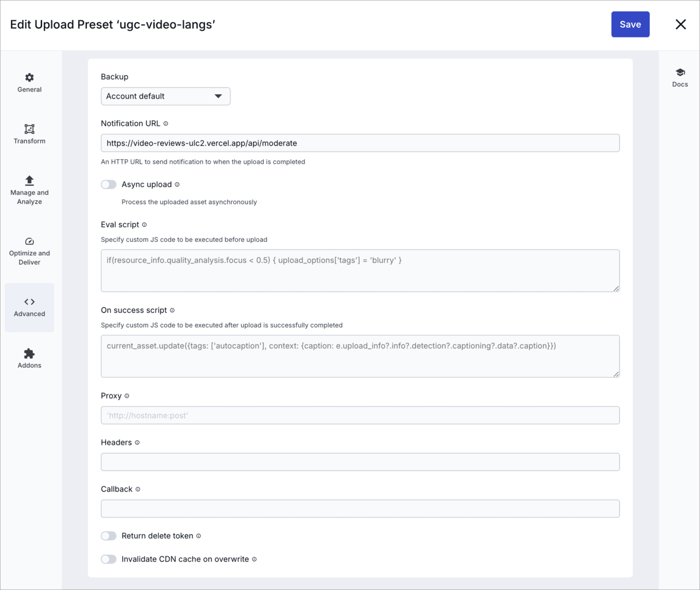Click the 'Async upload' label text

(x=146, y=184)
